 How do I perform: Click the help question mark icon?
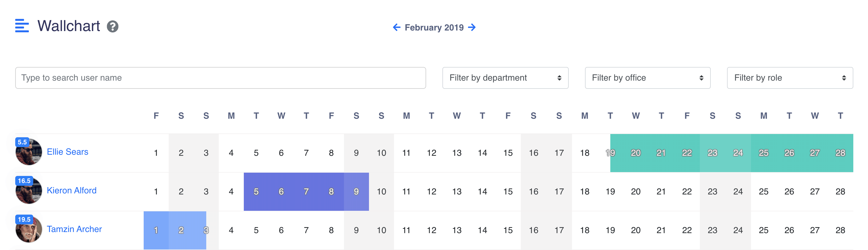point(113,26)
